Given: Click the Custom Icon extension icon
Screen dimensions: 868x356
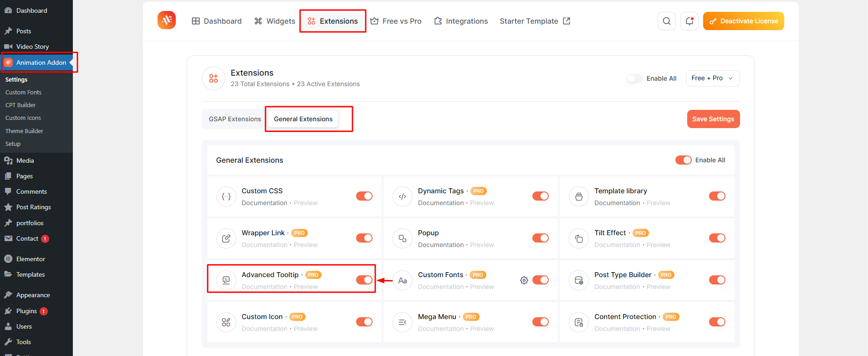Looking at the screenshot, I should [226, 322].
